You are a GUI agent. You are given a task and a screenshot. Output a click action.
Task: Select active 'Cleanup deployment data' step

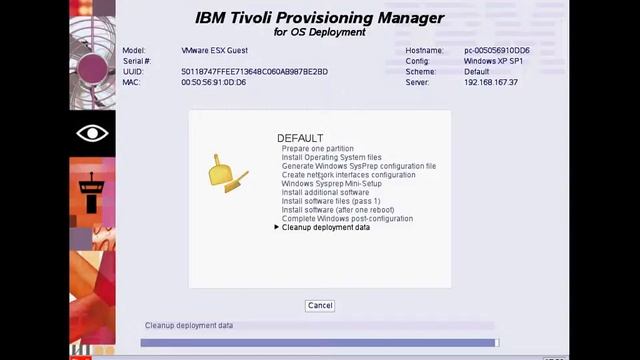[326, 227]
